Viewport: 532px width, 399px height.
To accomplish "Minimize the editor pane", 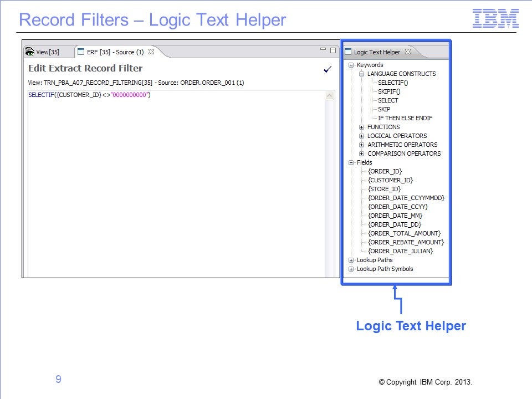I will coord(323,49).
